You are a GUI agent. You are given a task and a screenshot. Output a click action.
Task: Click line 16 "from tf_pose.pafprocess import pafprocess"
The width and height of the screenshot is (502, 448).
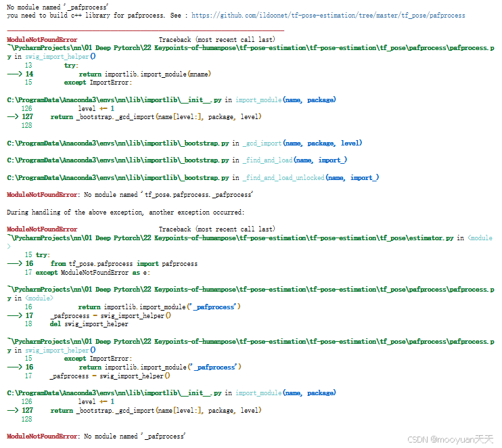[x=124, y=264]
